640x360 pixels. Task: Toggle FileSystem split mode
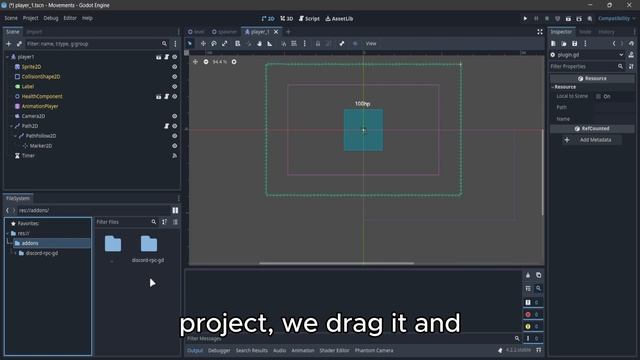point(175,210)
